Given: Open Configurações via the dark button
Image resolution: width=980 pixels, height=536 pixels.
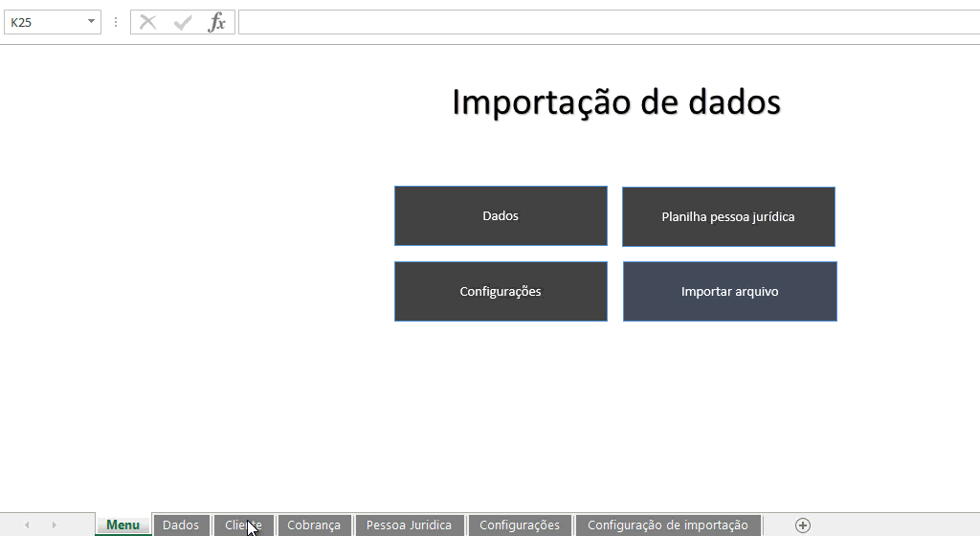Looking at the screenshot, I should pyautogui.click(x=501, y=291).
